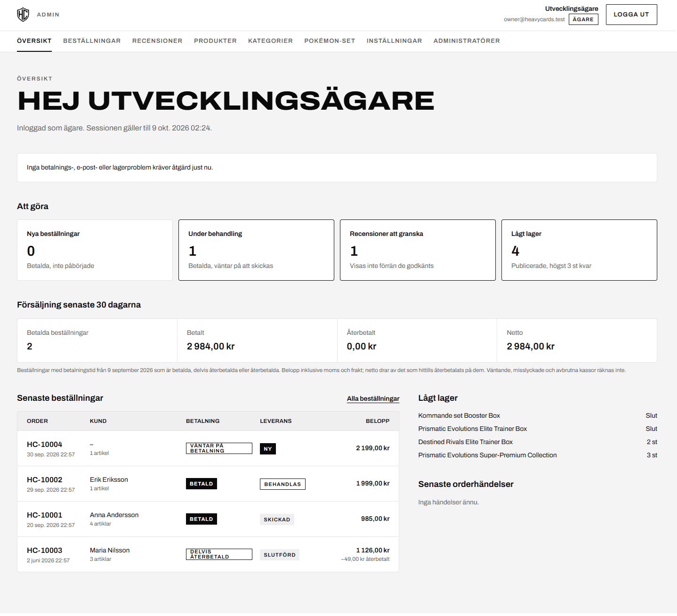Switch to the Beställningar tab

92,41
